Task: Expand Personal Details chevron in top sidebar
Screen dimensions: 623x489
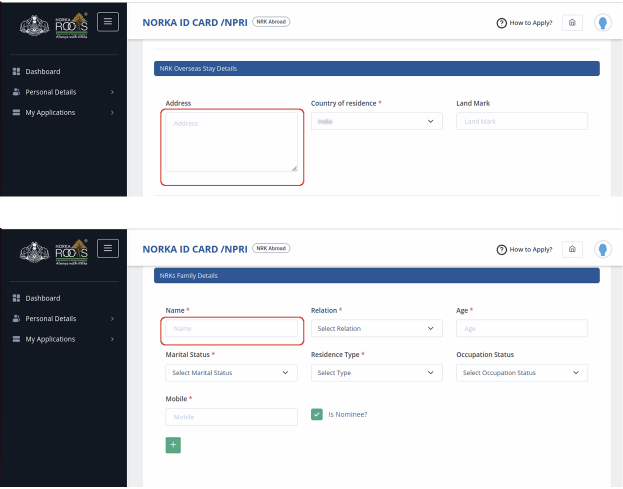Action: pos(112,92)
